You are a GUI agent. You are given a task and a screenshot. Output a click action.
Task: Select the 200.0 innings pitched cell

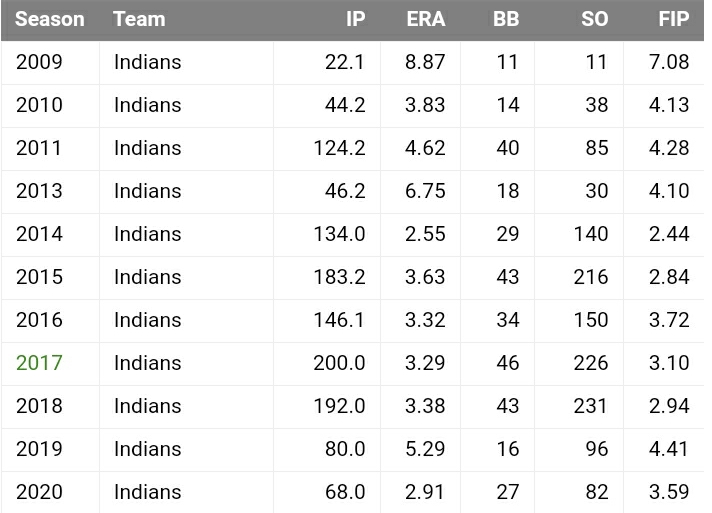[339, 363]
